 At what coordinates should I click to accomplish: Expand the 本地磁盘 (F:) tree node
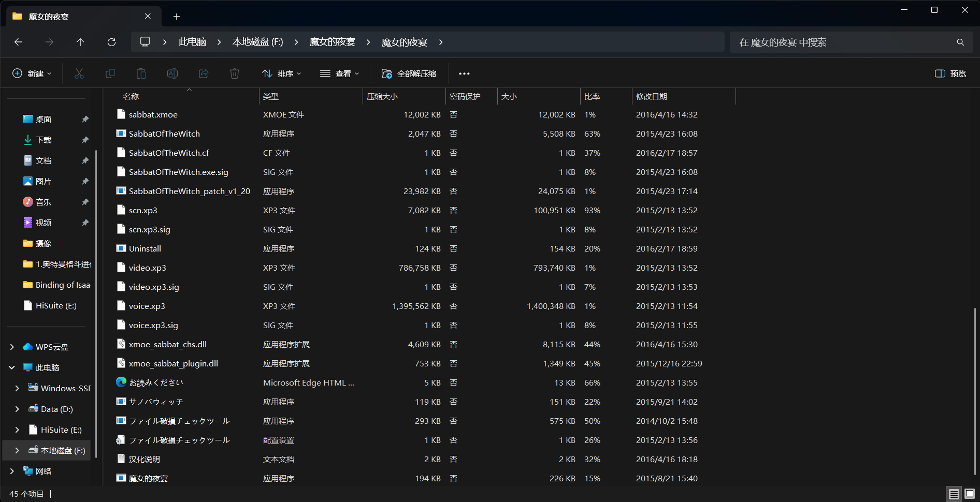click(x=17, y=450)
